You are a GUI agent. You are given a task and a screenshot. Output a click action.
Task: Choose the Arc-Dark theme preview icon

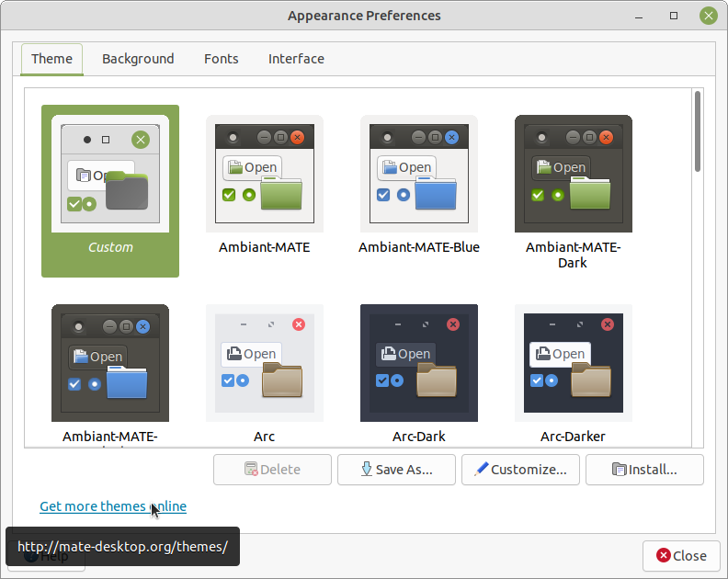419,363
